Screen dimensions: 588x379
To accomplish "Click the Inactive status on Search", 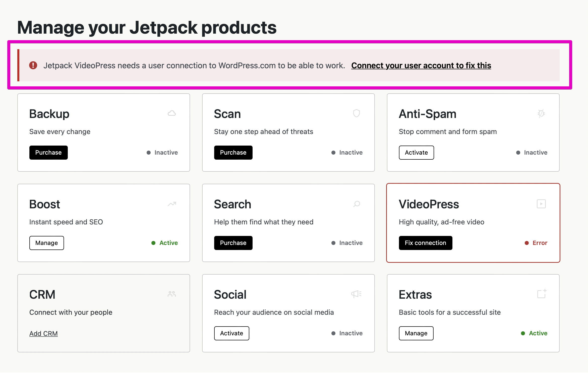I will (x=347, y=243).
